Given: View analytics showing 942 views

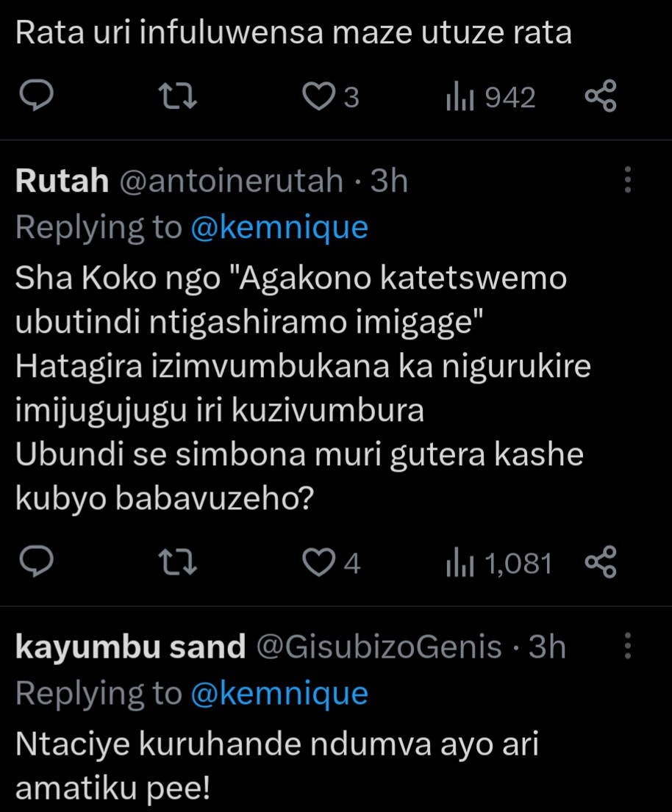Looking at the screenshot, I should [x=490, y=97].
